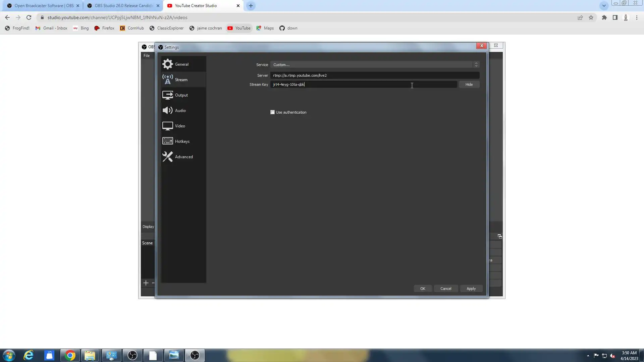Open Chrome from the taskbar

tap(70, 355)
